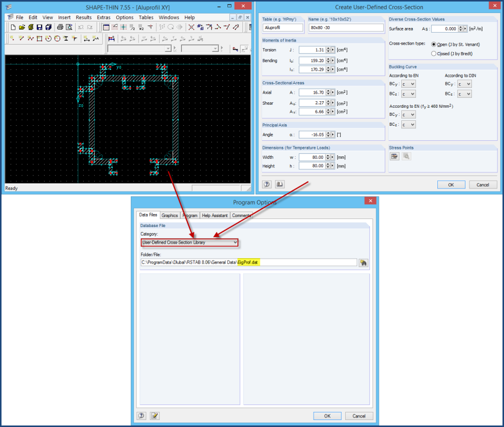Select the arc element tool icon
The width and height of the screenshot is (504, 427).
(x=48, y=39)
